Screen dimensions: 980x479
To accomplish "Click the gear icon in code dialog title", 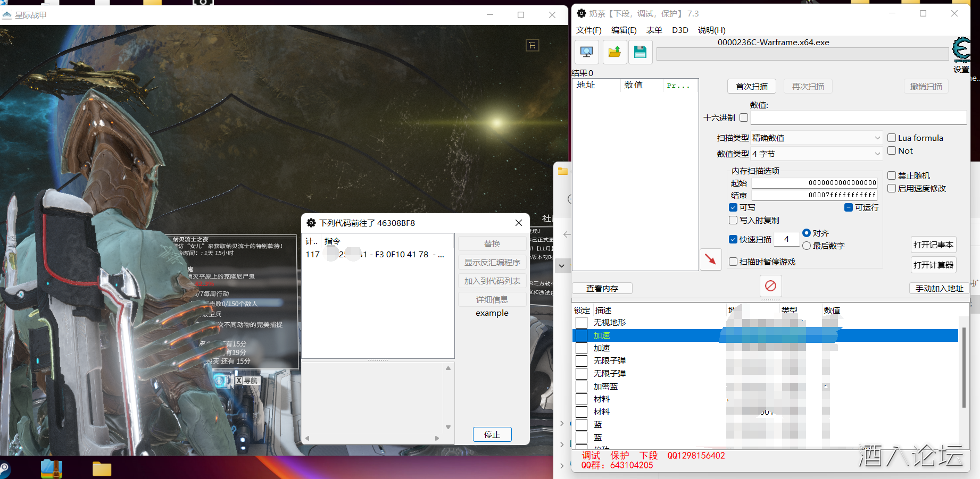I will pos(311,223).
